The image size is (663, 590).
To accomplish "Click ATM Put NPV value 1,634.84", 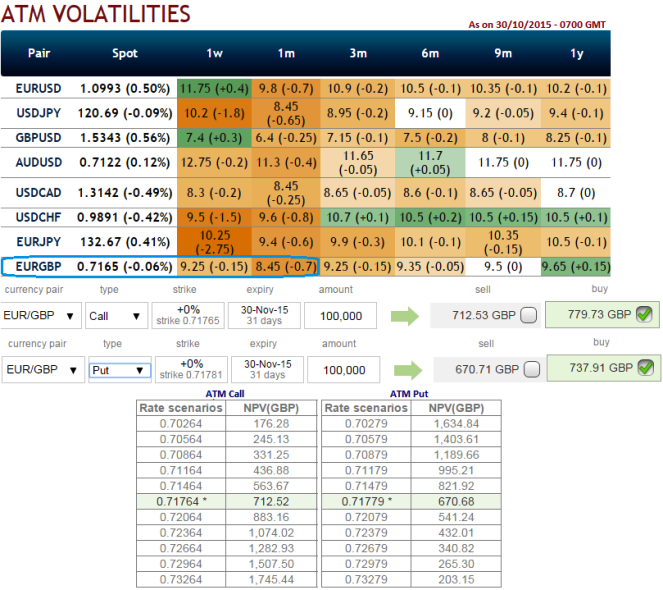I will (x=456, y=424).
